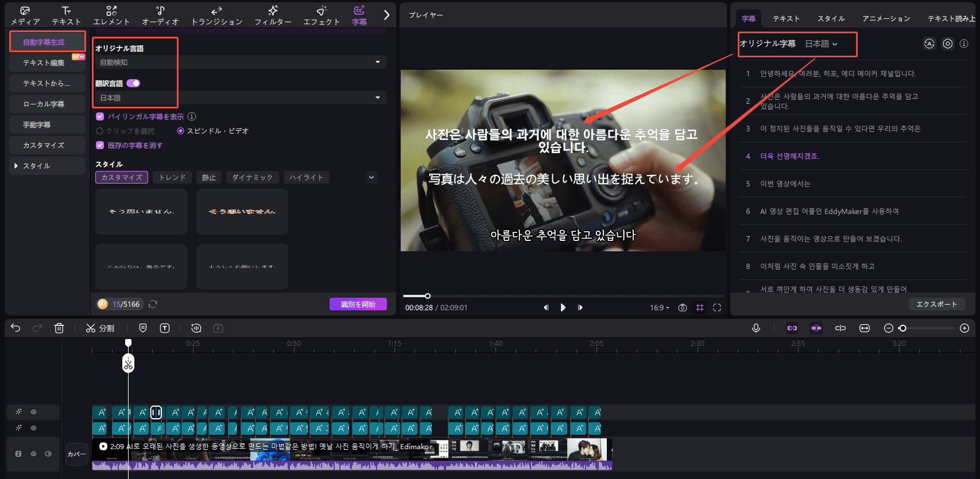Open the オリジナル字幕 日本語 language dropdown
Image resolution: width=980 pixels, height=479 pixels.
tap(822, 44)
